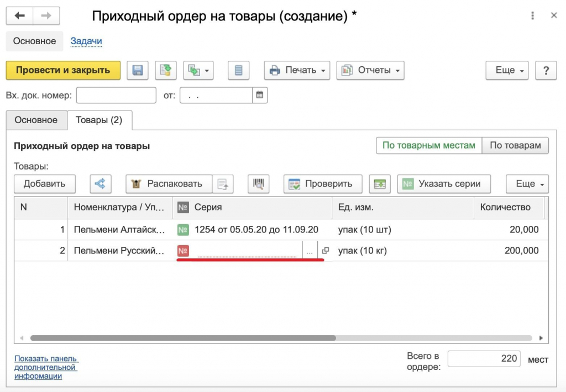Expand the table toolbar Еще menu
The image size is (566, 392).
click(527, 183)
